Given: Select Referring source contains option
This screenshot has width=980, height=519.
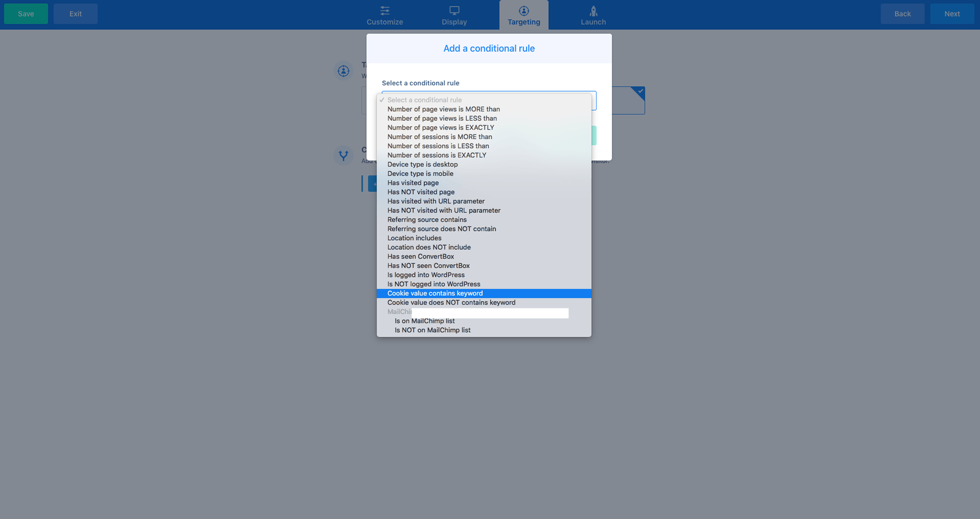Looking at the screenshot, I should [x=484, y=219].
